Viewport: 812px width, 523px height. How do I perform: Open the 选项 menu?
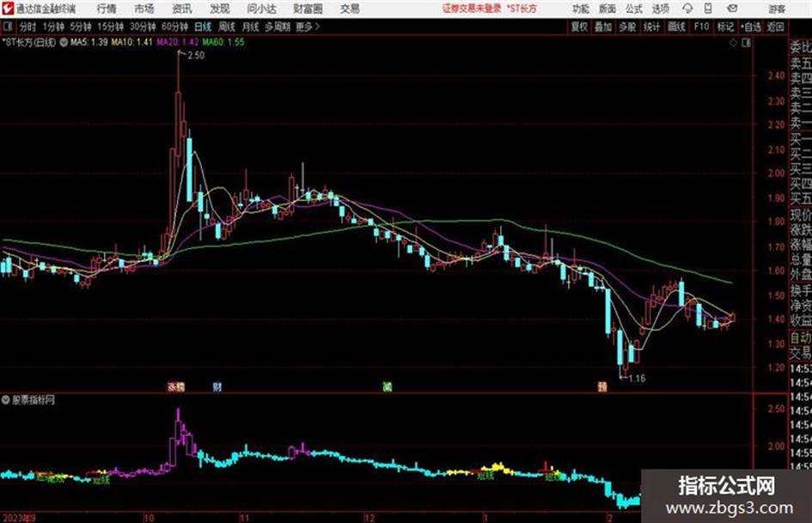click(660, 9)
